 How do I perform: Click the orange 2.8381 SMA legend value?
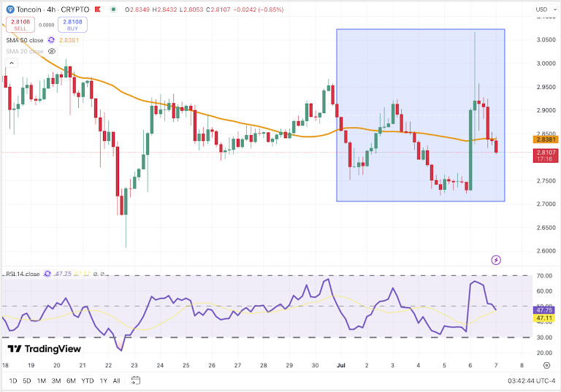click(69, 40)
